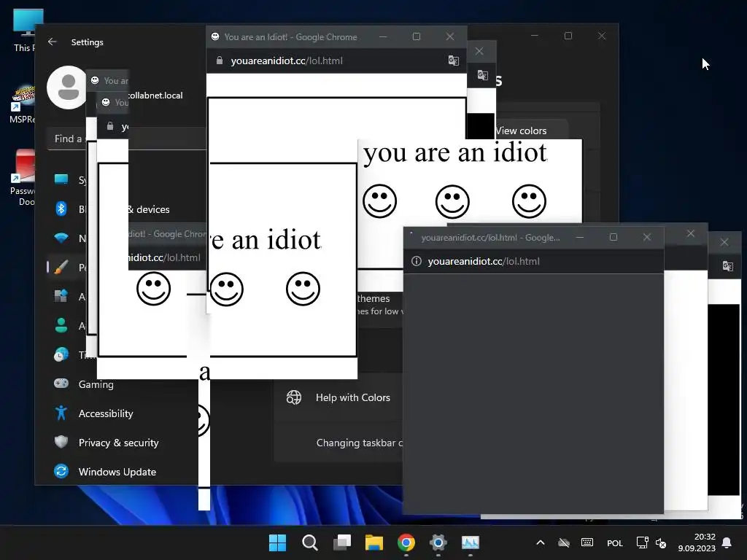Close the 'You are an Idiot!' Chrome window
The width and height of the screenshot is (747, 560).
(x=449, y=36)
